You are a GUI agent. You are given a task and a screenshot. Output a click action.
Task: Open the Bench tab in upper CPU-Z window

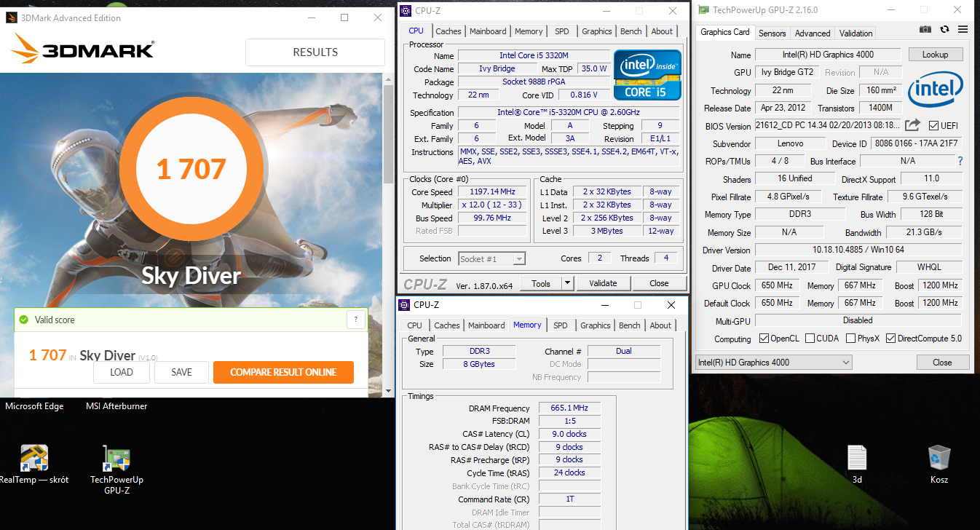pyautogui.click(x=631, y=31)
